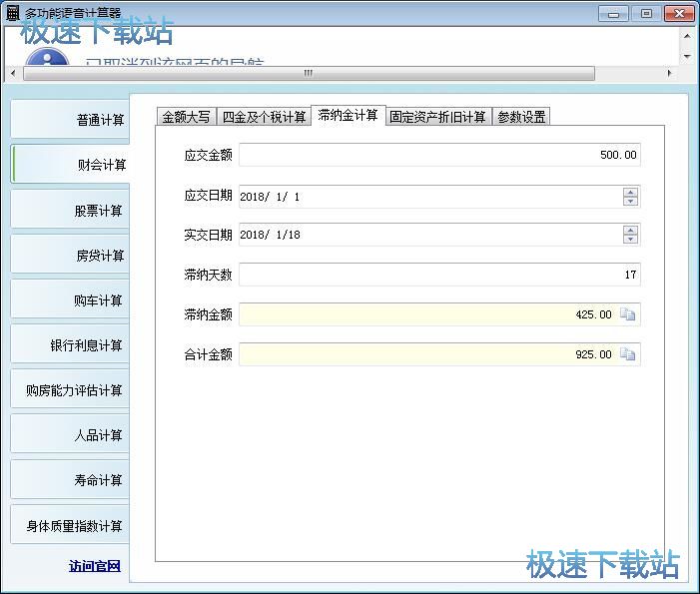
Task: Switch to 房贷计算 calculator
Action: coord(72,256)
